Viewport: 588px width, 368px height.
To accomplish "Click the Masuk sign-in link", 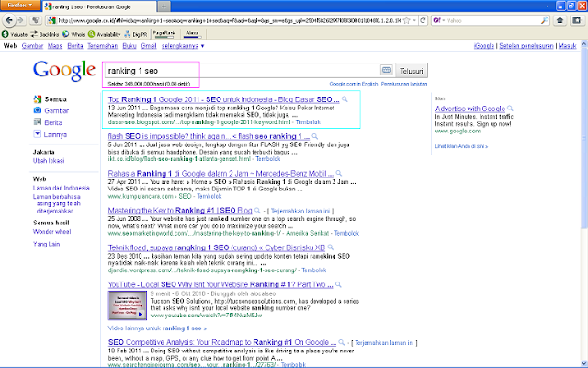I will coord(567,46).
